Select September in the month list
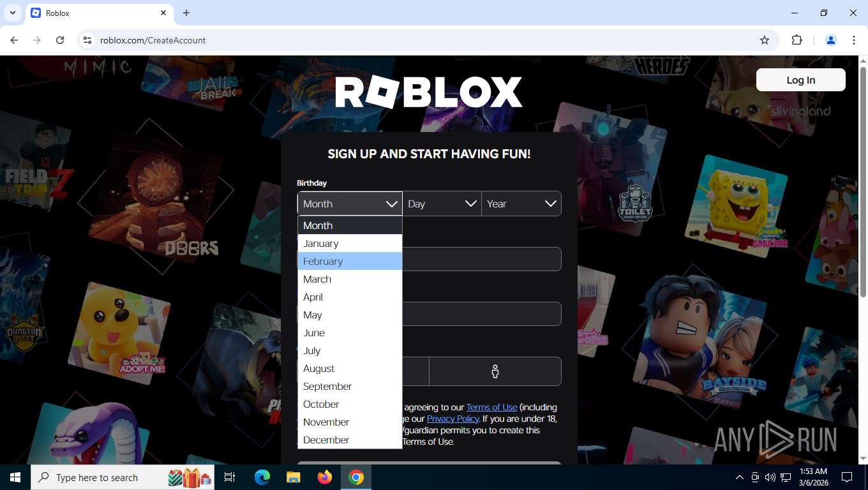This screenshot has height=490, width=868. click(350, 386)
